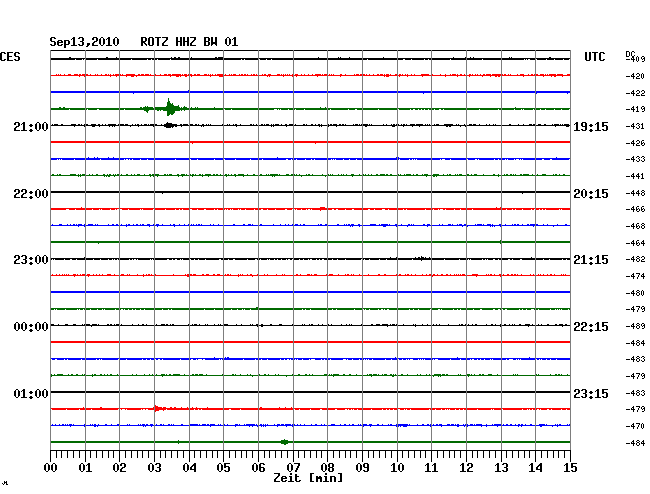Select the station title ROTZ HHZ BW 01
The height and width of the screenshot is (494, 650).
189,42
